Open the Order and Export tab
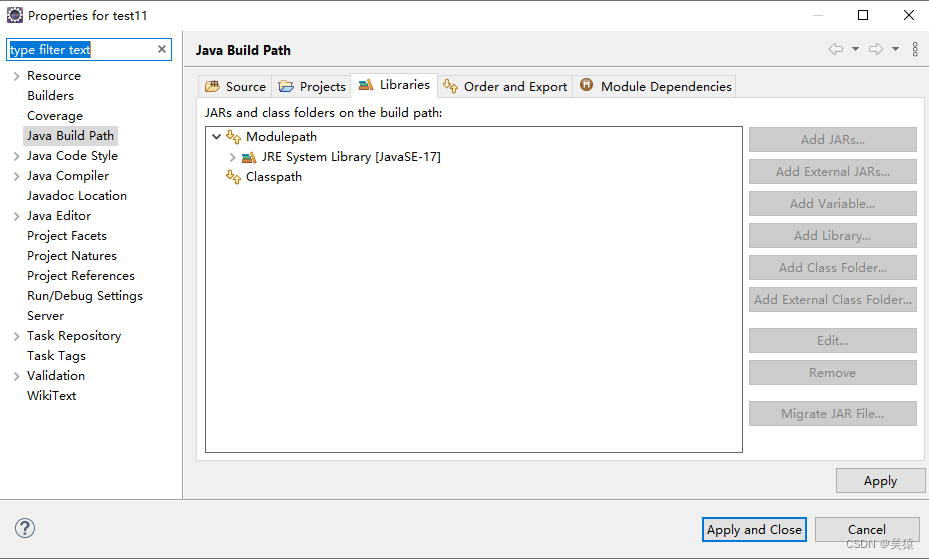 [505, 86]
